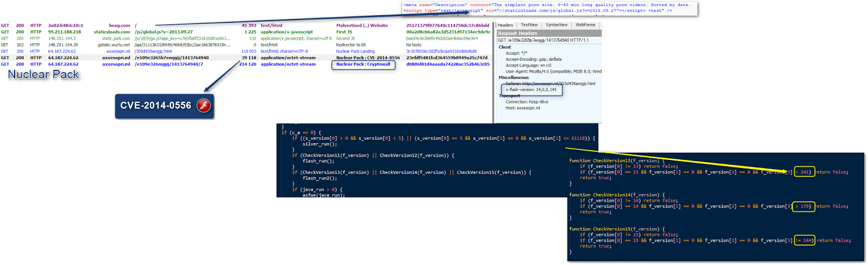Select the x-flash-version header entry
Viewport: 868px width, 265px height.
[x=531, y=90]
